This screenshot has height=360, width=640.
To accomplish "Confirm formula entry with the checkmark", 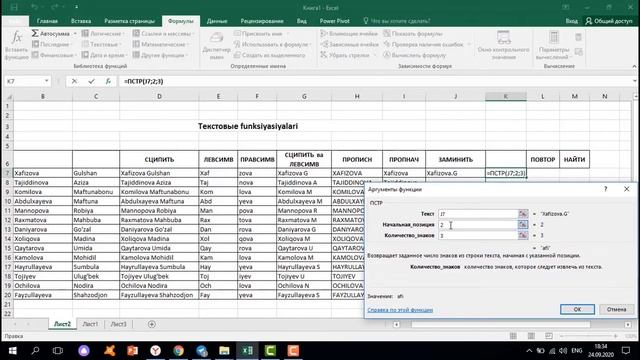I will [x=91, y=81].
